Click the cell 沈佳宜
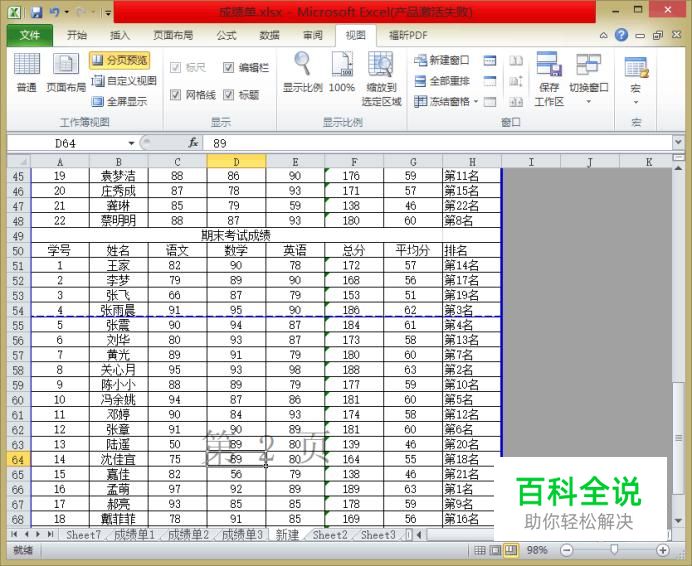The height and width of the screenshot is (566, 692). [118, 460]
